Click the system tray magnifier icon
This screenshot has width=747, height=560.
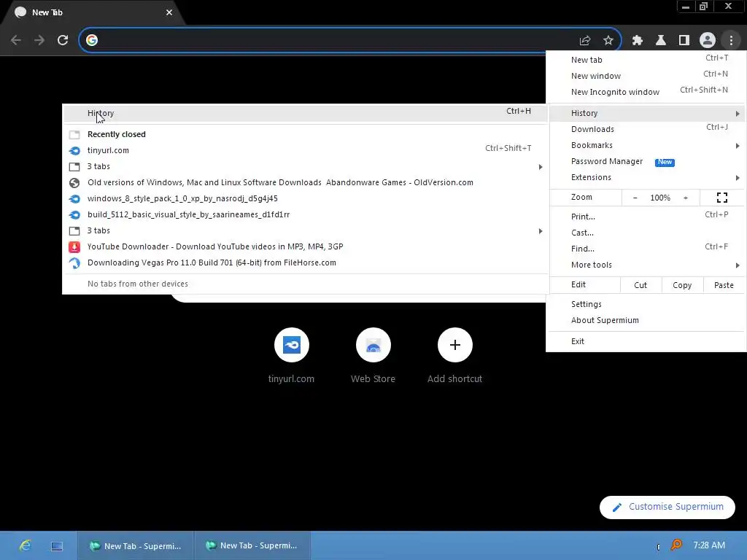tap(676, 545)
